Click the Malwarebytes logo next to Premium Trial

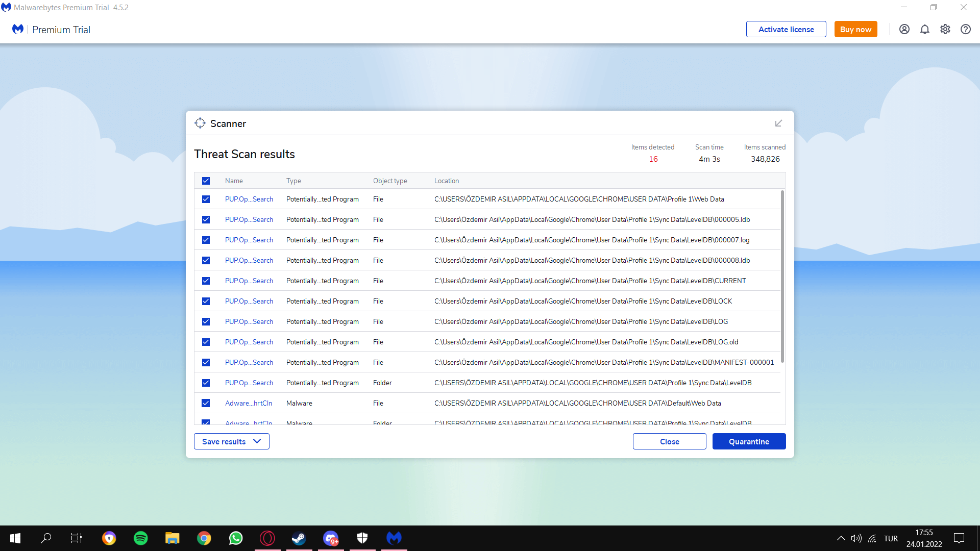[x=18, y=29]
